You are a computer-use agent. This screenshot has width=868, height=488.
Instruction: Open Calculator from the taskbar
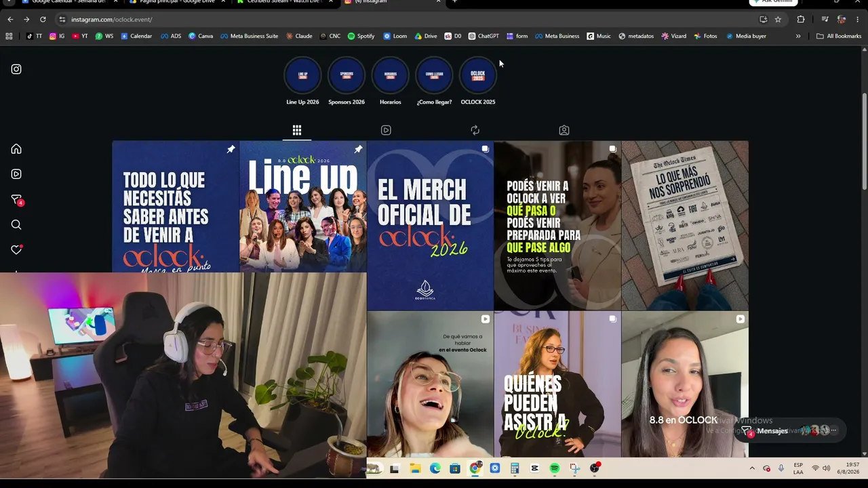[x=515, y=468]
